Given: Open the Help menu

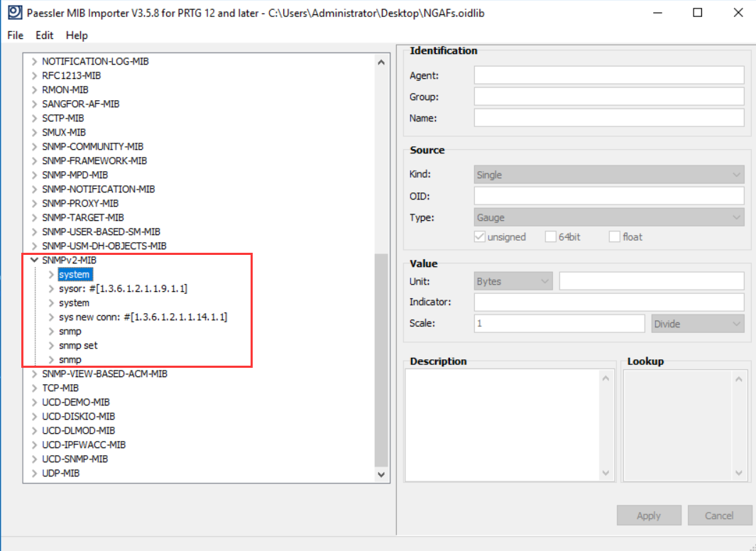Looking at the screenshot, I should (x=77, y=35).
